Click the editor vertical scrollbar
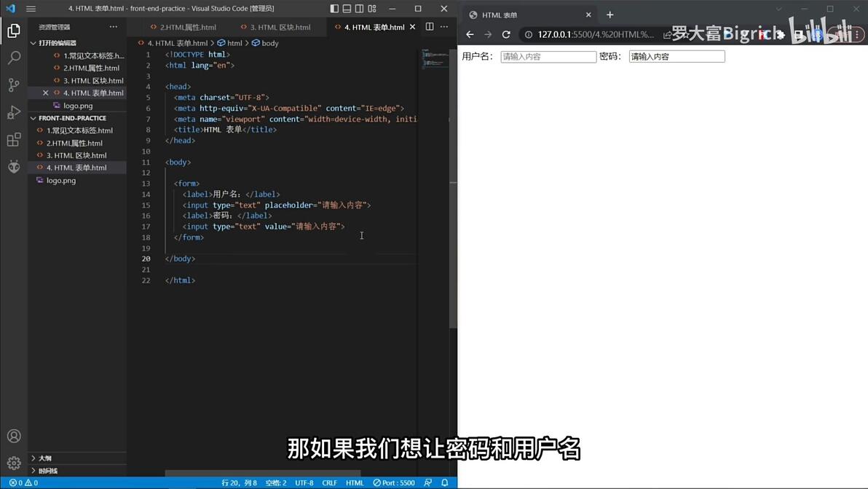 pyautogui.click(x=454, y=188)
